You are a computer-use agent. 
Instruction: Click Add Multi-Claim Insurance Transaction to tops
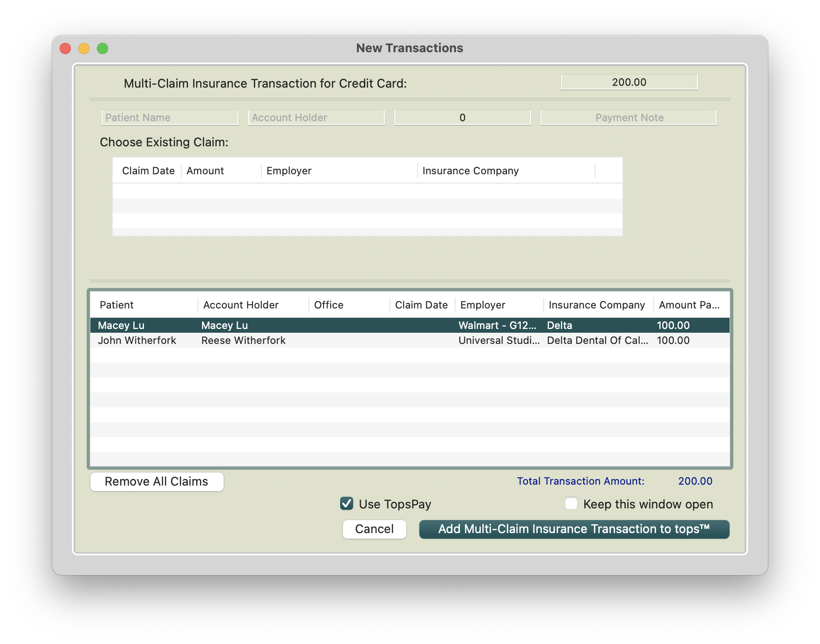(x=574, y=529)
